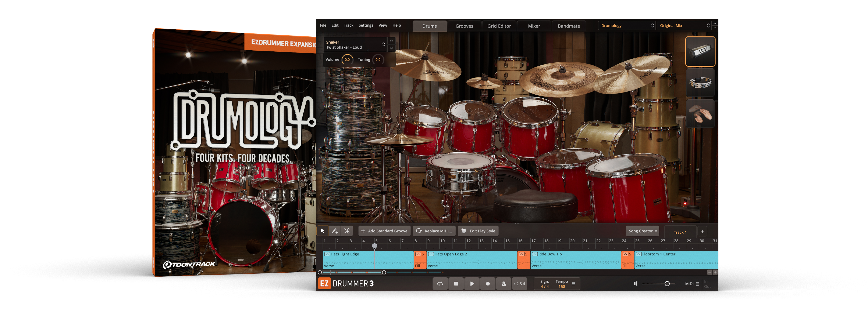Open the Help menu

tap(397, 25)
